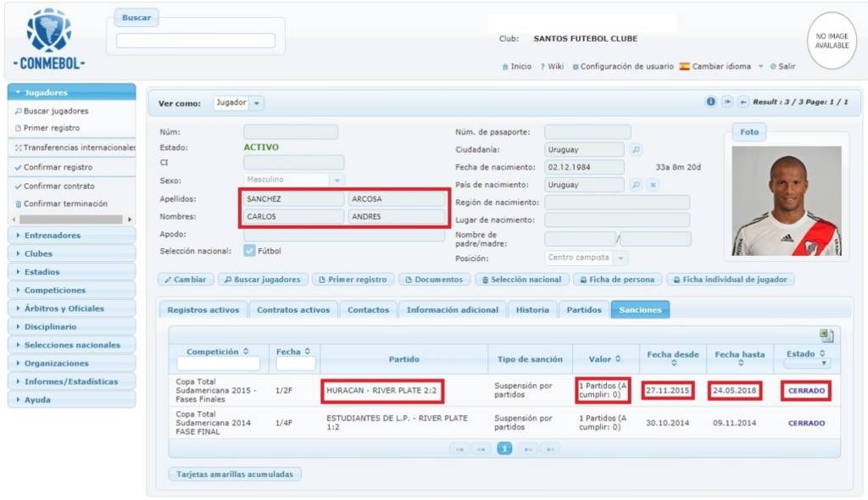
Task: Click the blue info icon beside Result
Action: coord(711,102)
